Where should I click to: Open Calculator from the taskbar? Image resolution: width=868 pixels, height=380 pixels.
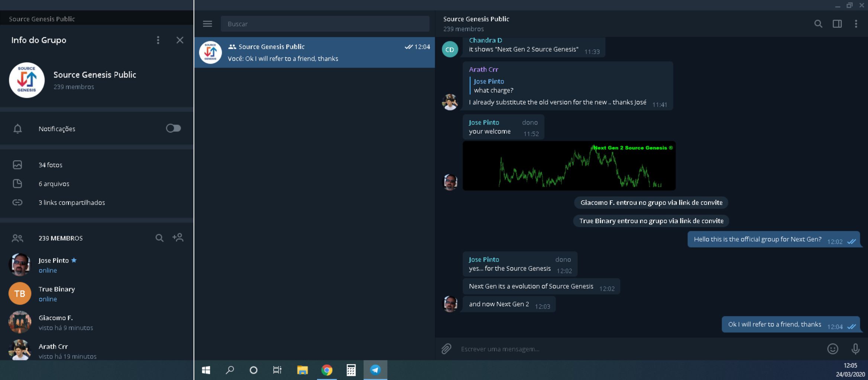351,370
